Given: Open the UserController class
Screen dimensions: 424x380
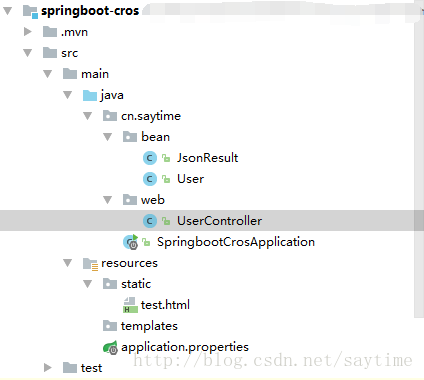Looking at the screenshot, I should pyautogui.click(x=220, y=221).
